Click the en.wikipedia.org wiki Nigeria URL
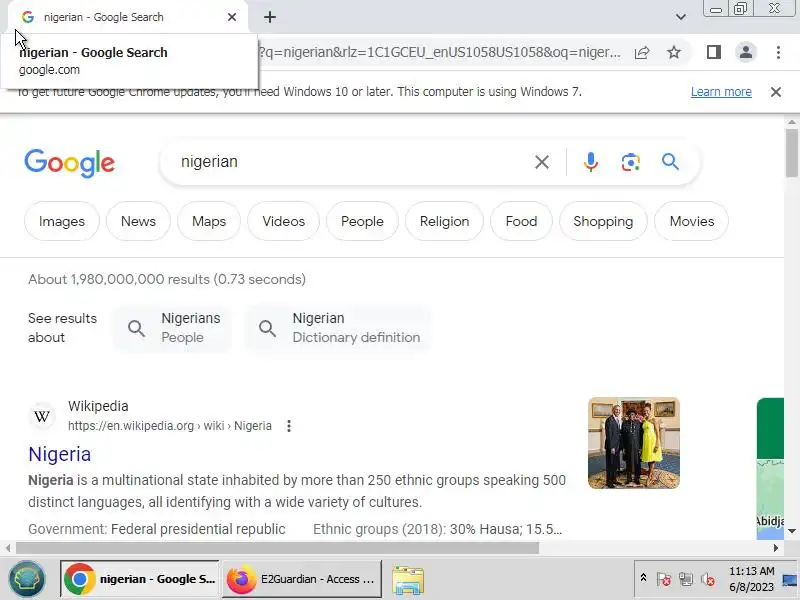800x600 pixels. [x=170, y=426]
